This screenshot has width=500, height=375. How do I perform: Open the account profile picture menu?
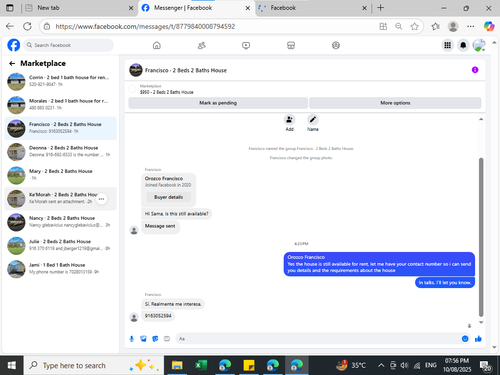[x=479, y=45]
